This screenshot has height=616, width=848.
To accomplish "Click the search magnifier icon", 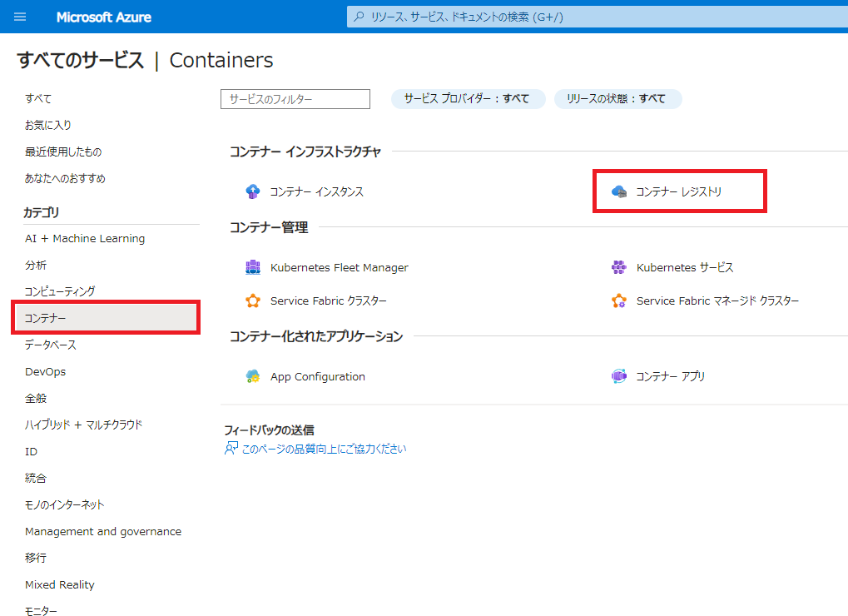I will pyautogui.click(x=359, y=17).
